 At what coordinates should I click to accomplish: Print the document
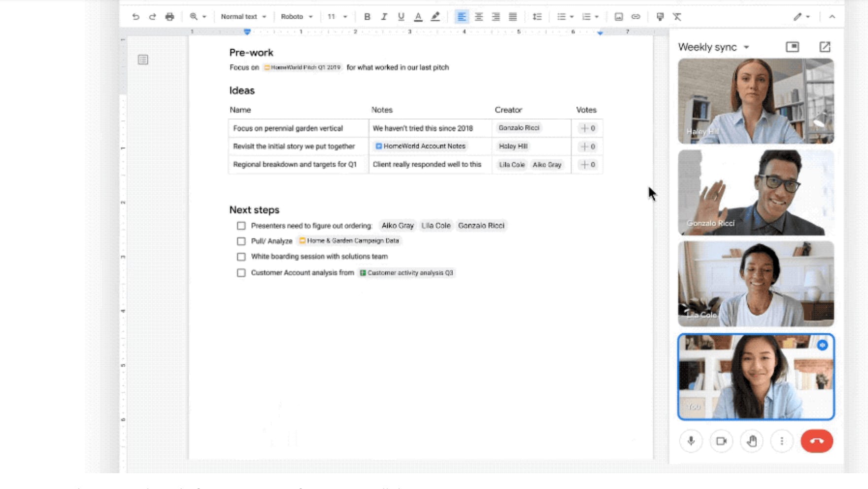click(x=169, y=16)
